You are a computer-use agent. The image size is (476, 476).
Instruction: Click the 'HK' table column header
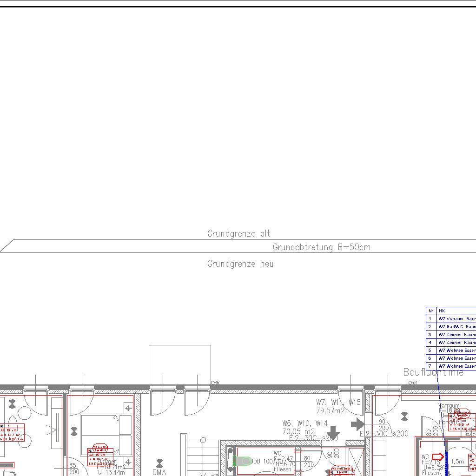442,311
